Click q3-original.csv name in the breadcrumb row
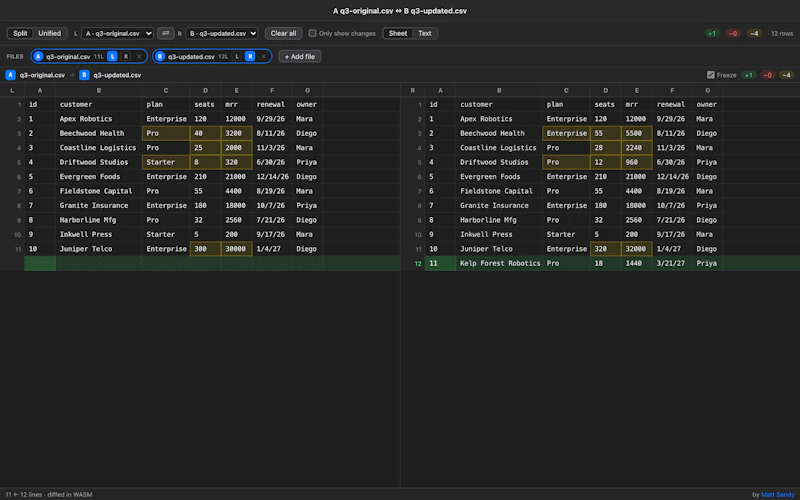The height and width of the screenshot is (500, 800). pyautogui.click(x=42, y=75)
